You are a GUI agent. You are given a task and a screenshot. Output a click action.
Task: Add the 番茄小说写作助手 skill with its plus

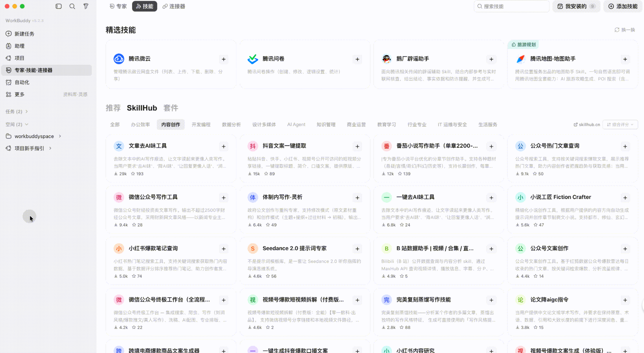coord(491,146)
